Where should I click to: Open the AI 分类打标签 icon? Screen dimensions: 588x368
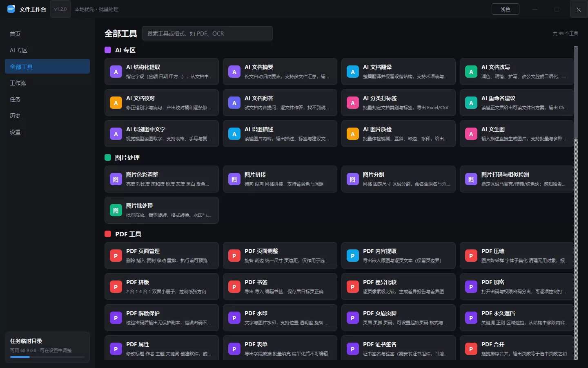tap(353, 103)
